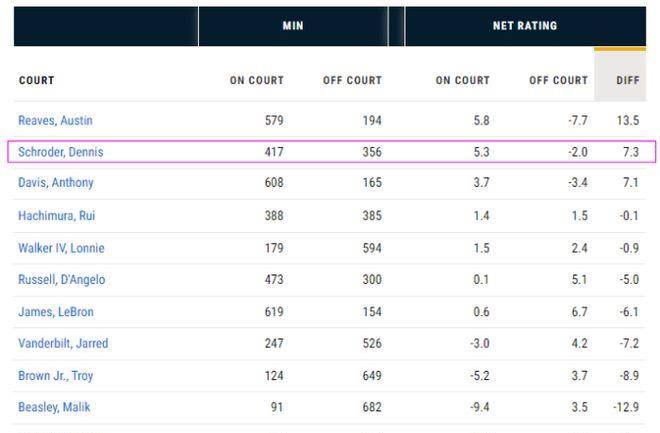The width and height of the screenshot is (660, 433).
Task: Open Reaves, Austin player link
Action: click(55, 120)
